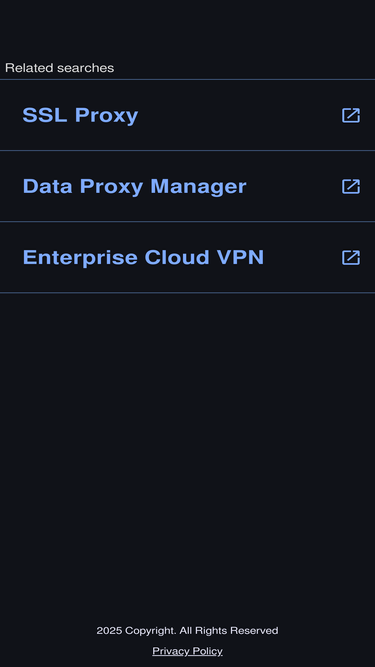Open the SSL Proxy search result

click(x=188, y=115)
